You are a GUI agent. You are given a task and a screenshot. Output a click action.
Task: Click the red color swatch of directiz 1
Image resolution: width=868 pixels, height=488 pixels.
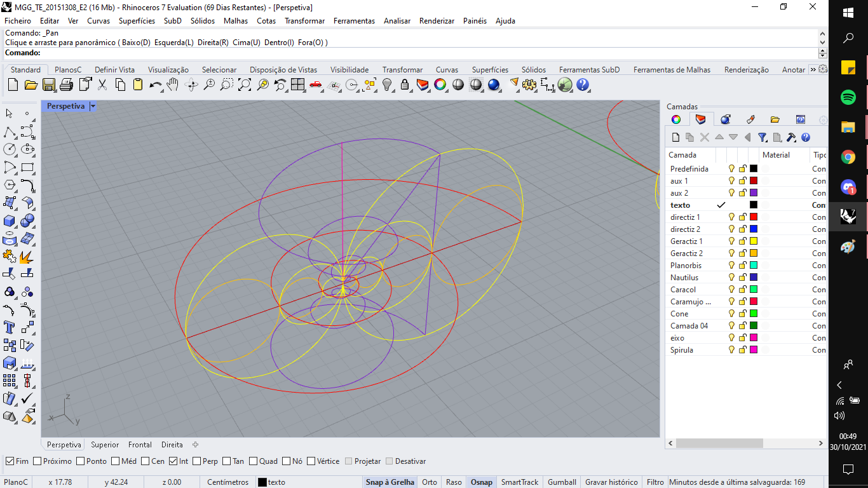point(754,217)
